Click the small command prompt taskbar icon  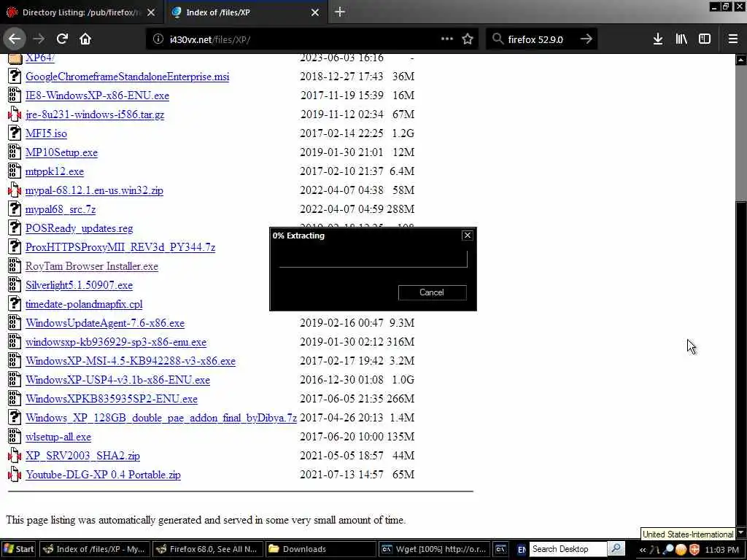[x=500, y=549]
